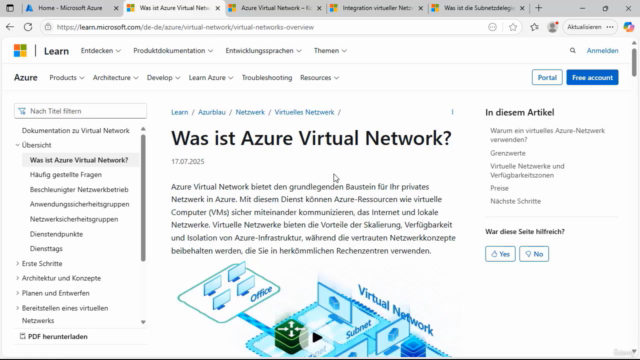Click the Free account button
This screenshot has width=640, height=360.
coord(592,78)
